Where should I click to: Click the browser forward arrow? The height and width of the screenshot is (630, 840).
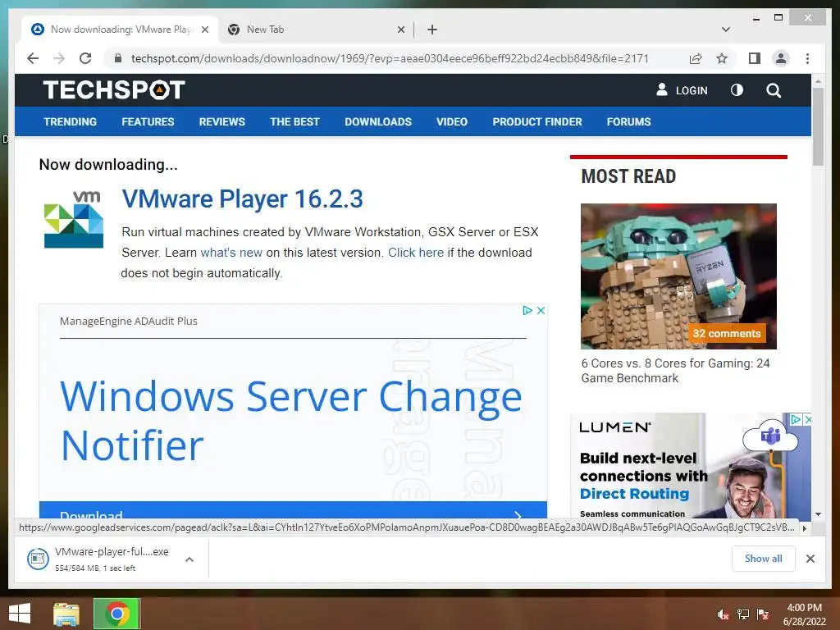coord(59,58)
